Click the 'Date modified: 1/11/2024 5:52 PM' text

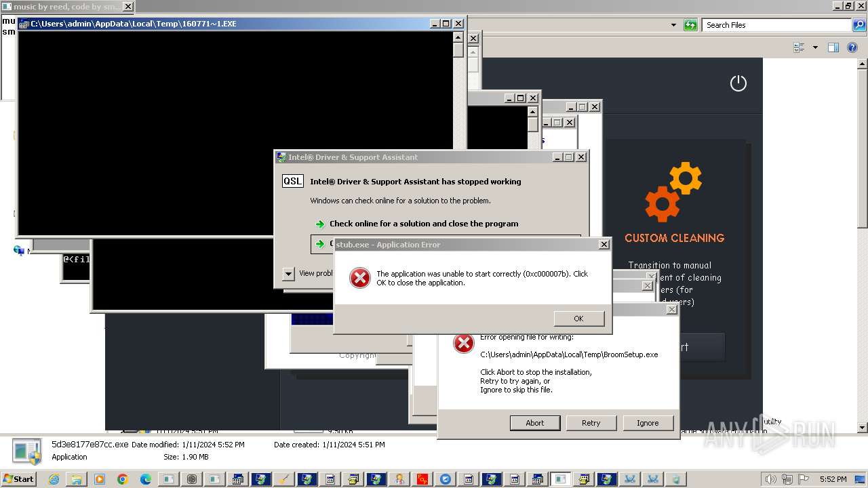click(x=188, y=445)
